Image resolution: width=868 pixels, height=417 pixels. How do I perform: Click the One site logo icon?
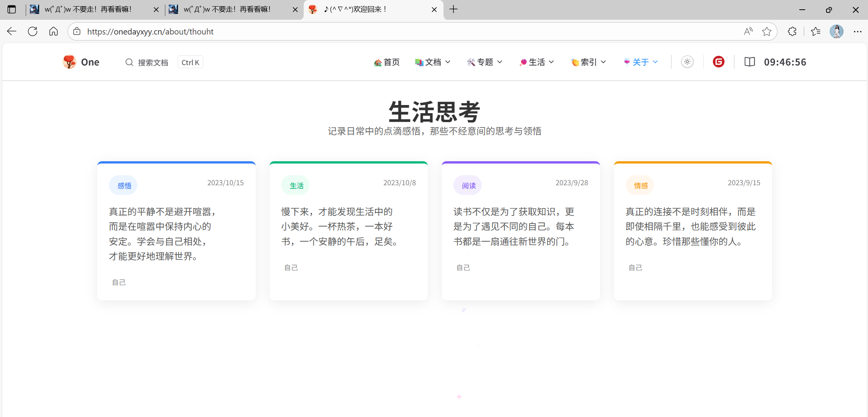coord(69,62)
